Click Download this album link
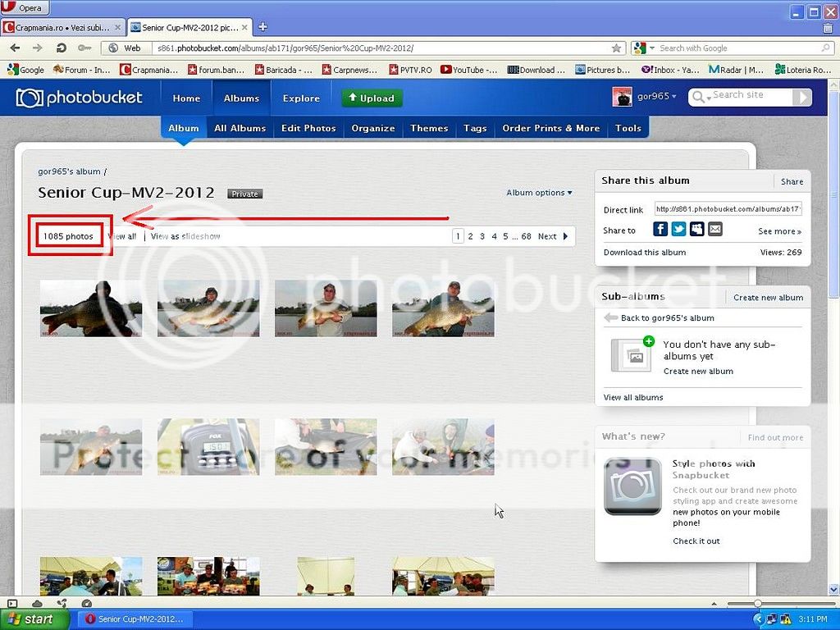This screenshot has width=840, height=630. [x=645, y=253]
